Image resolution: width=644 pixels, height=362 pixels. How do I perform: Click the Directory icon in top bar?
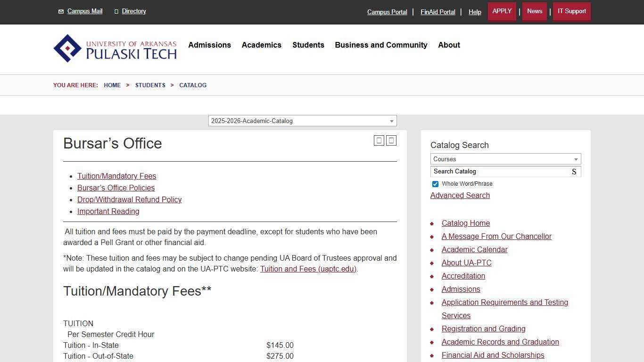(x=116, y=11)
